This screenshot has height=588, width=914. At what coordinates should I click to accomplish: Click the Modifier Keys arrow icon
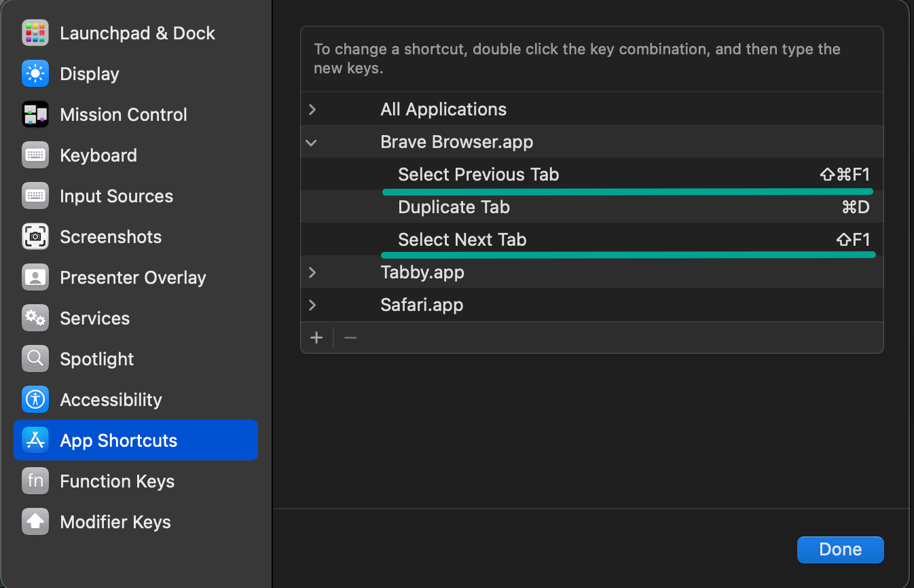click(x=35, y=521)
